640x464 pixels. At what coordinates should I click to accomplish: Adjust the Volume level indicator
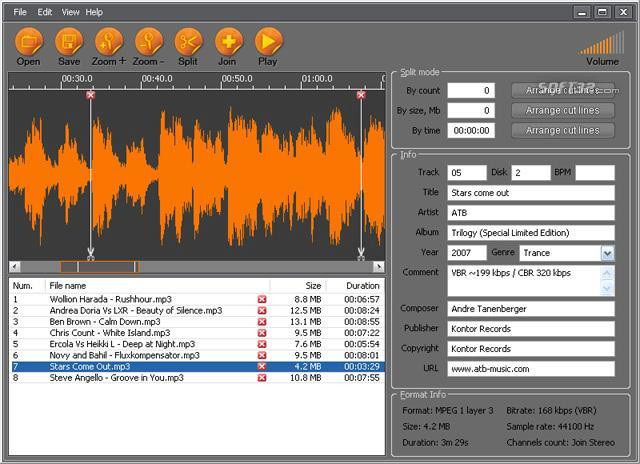coord(601,43)
